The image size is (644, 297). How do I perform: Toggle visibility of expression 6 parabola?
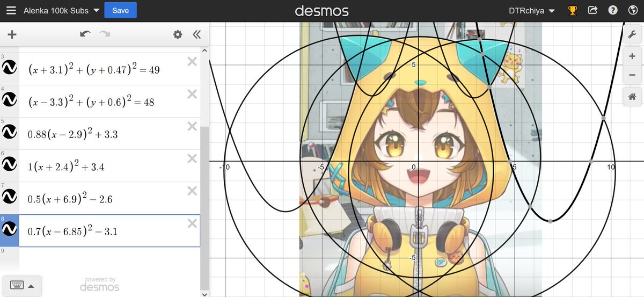point(9,164)
